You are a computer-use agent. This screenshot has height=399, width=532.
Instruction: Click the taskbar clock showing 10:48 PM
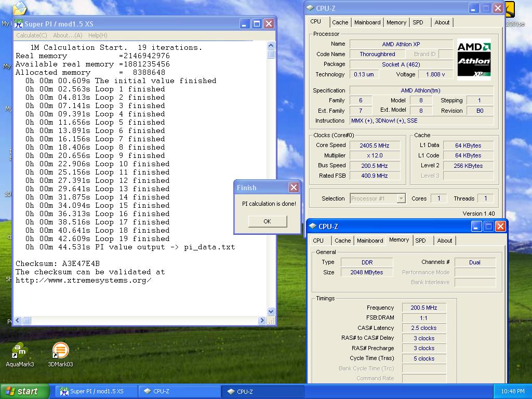point(513,391)
